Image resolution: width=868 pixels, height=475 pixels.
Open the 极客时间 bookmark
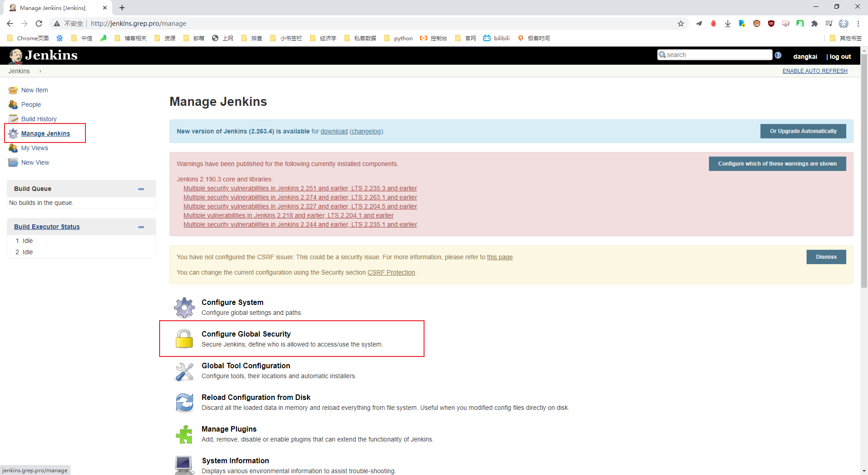click(533, 38)
